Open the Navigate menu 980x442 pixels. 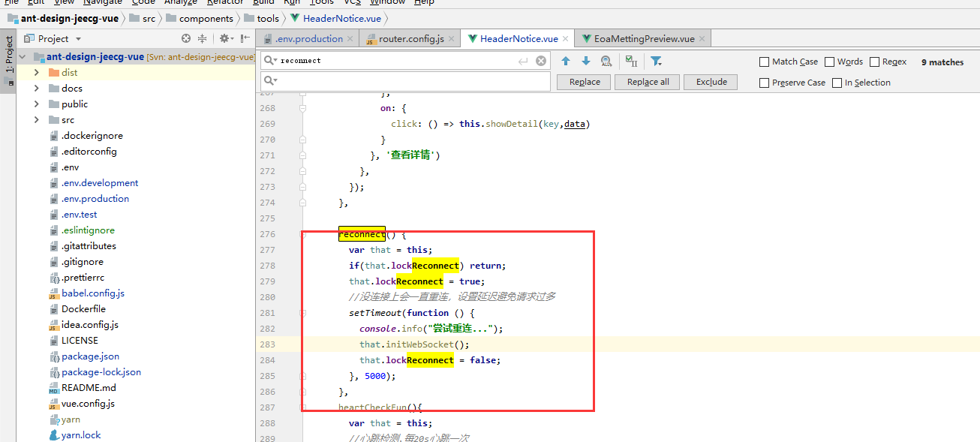click(x=103, y=2)
